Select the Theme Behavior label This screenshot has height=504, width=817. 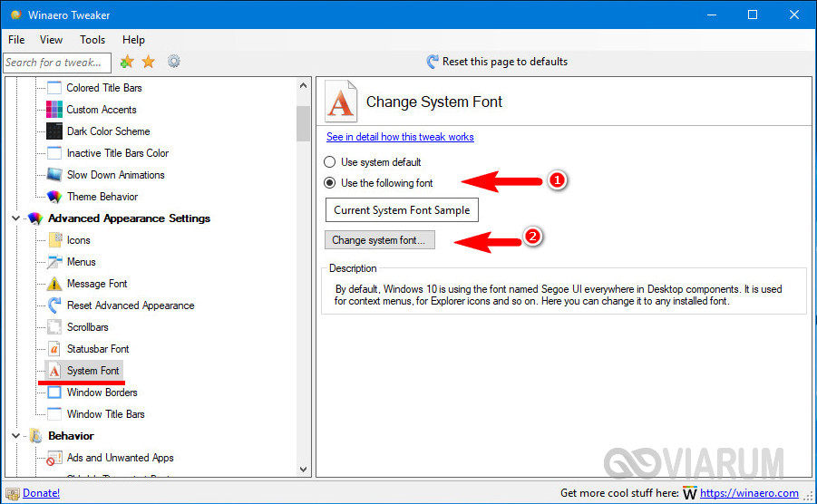coord(102,197)
